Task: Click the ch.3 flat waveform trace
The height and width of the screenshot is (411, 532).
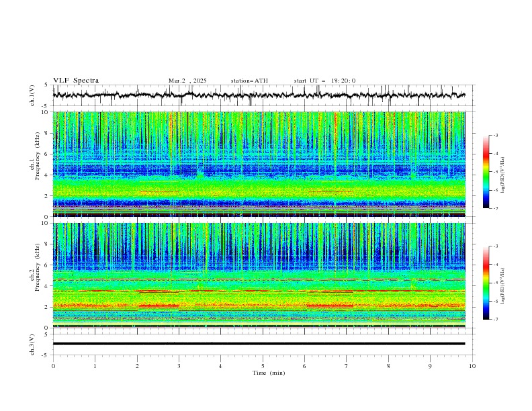Action: [259, 344]
